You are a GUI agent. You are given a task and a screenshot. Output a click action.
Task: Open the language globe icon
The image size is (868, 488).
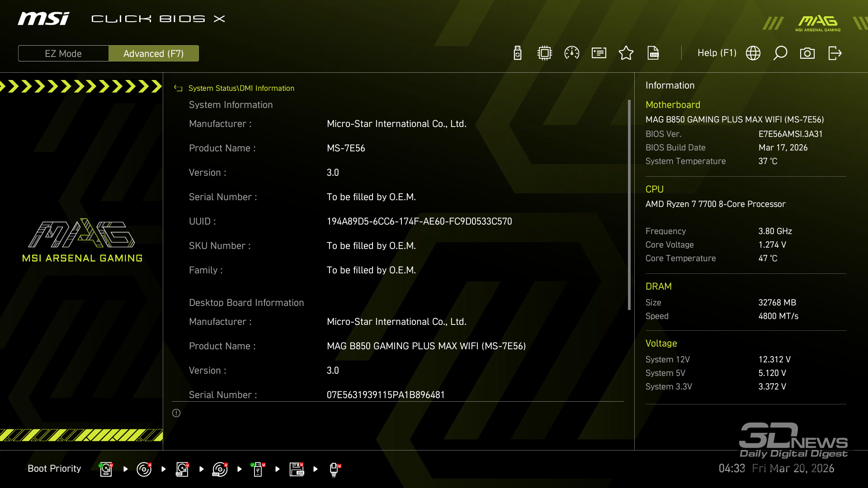click(x=753, y=53)
